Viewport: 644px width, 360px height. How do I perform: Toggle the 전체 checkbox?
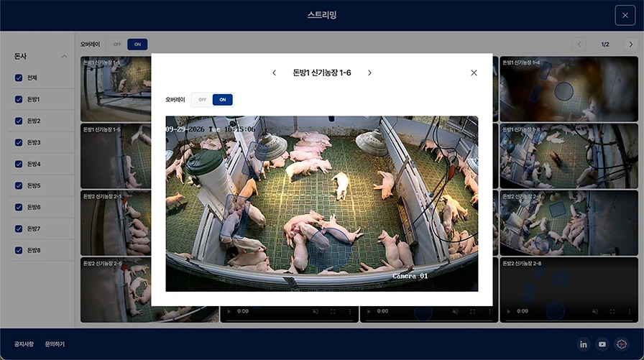[19, 78]
